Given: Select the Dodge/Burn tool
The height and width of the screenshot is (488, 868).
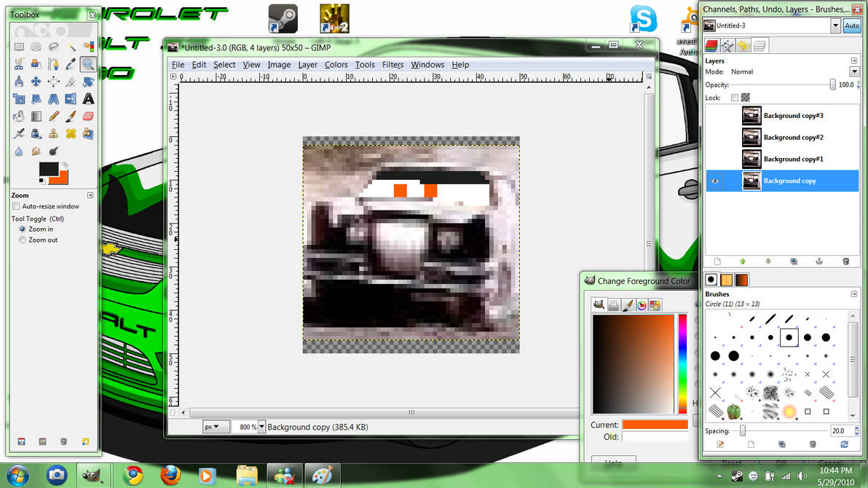Looking at the screenshot, I should (53, 151).
